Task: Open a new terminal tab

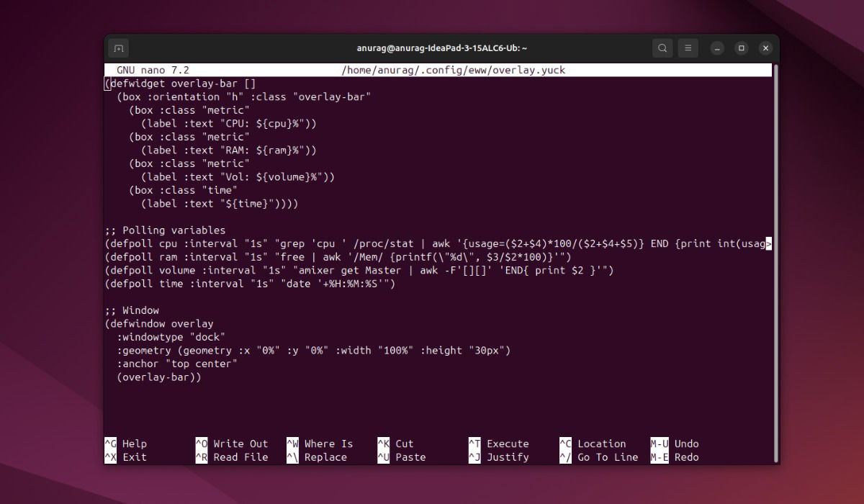Action: coord(119,48)
